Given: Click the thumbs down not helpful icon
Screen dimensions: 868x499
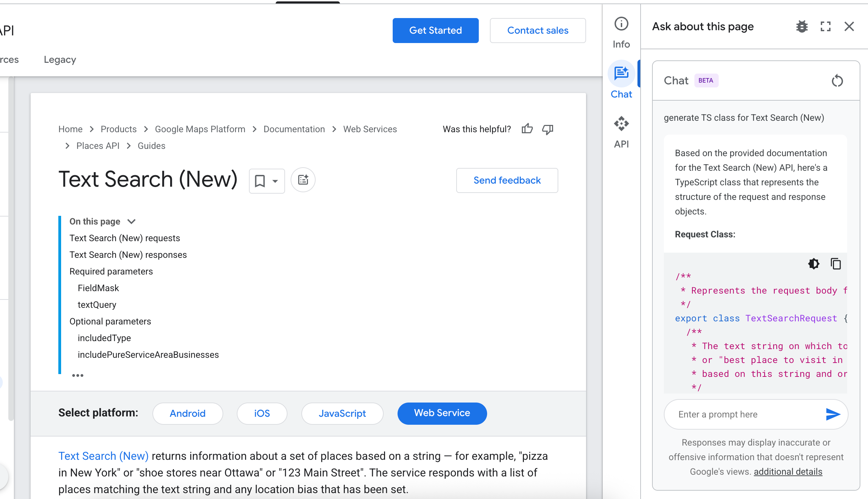Looking at the screenshot, I should pyautogui.click(x=548, y=129).
